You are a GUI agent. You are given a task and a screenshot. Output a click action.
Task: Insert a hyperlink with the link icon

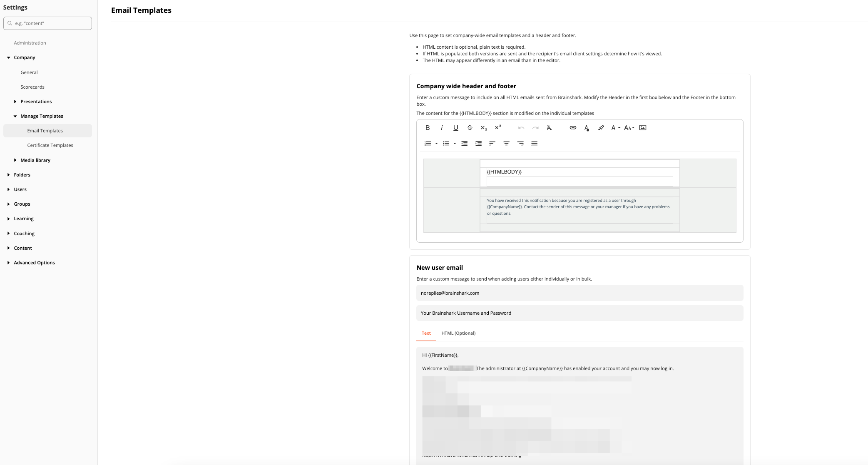pos(573,128)
